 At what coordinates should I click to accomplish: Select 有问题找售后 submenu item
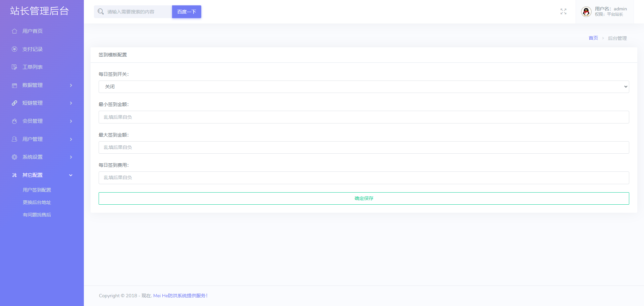(37, 215)
